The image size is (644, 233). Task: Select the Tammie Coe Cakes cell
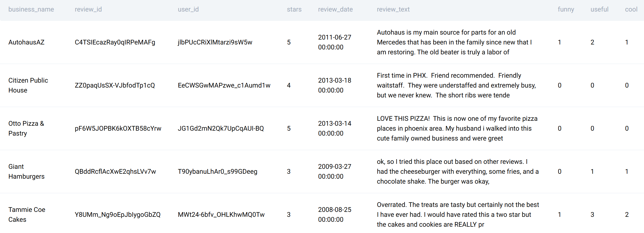point(27,215)
